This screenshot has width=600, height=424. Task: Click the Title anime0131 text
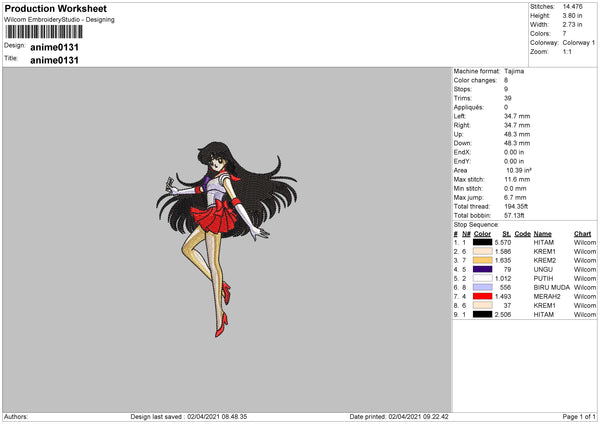click(x=54, y=60)
